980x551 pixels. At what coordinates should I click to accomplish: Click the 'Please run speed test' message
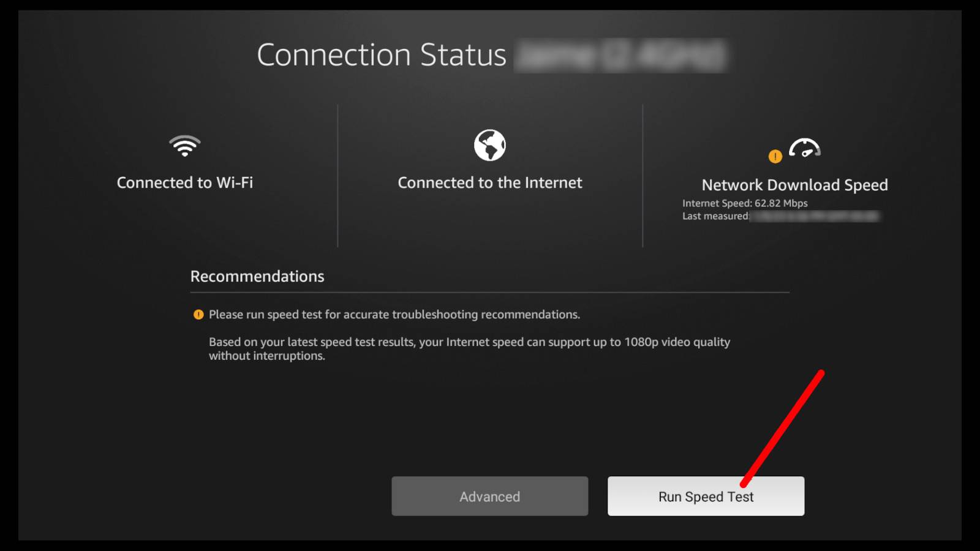tap(394, 315)
